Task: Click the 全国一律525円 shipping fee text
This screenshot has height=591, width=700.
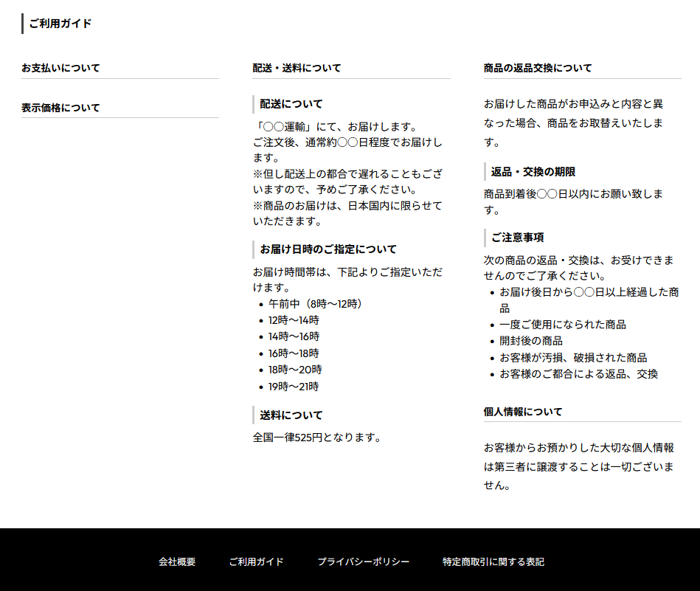Action: [x=316, y=436]
